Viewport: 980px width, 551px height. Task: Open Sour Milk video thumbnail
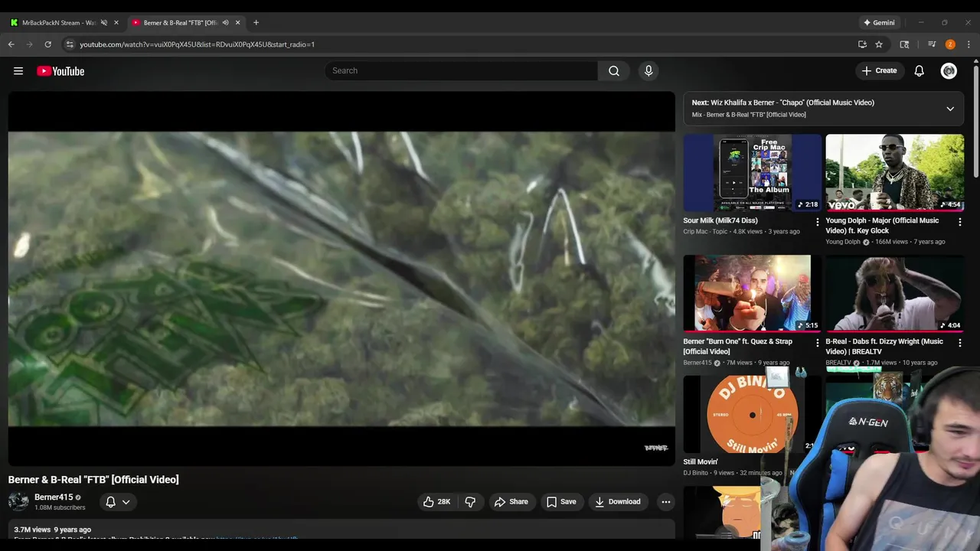(753, 173)
